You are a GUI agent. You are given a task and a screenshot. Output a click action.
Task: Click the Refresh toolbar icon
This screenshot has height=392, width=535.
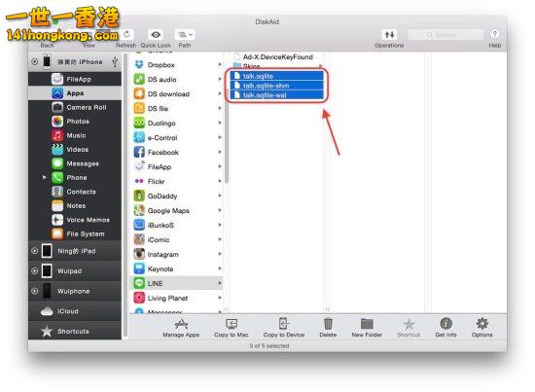tap(126, 34)
